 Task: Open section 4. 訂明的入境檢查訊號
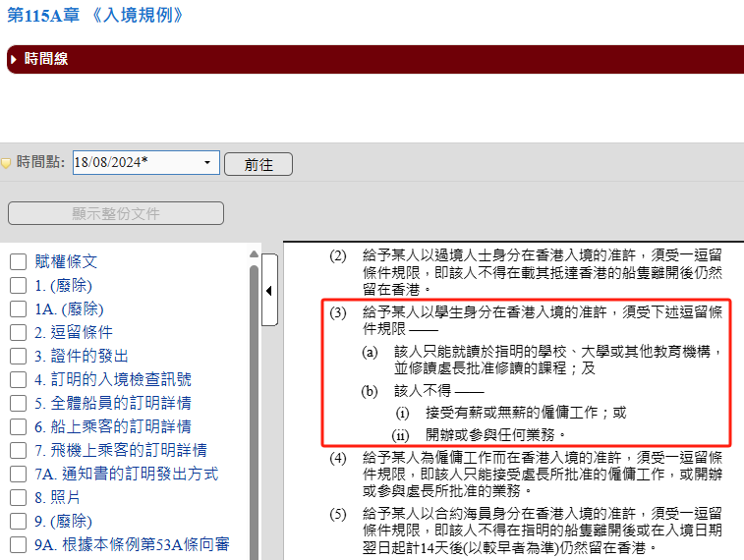tap(113, 379)
